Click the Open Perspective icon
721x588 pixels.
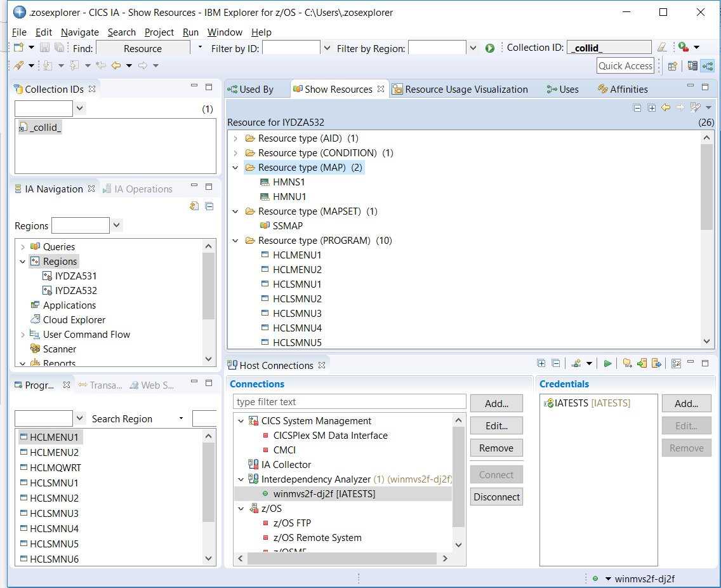coord(672,66)
